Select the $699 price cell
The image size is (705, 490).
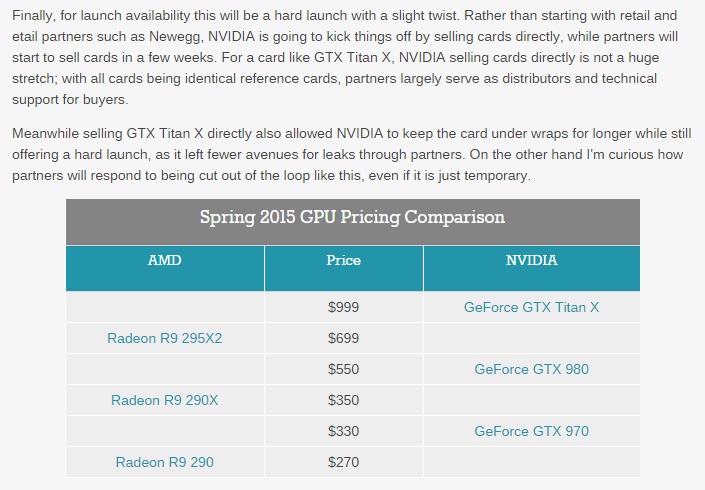point(343,339)
